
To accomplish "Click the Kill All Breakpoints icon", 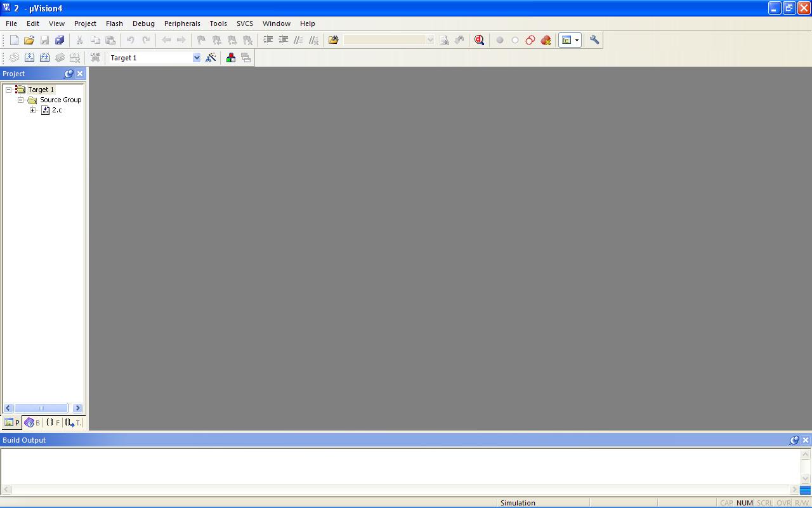I will pyautogui.click(x=546, y=40).
